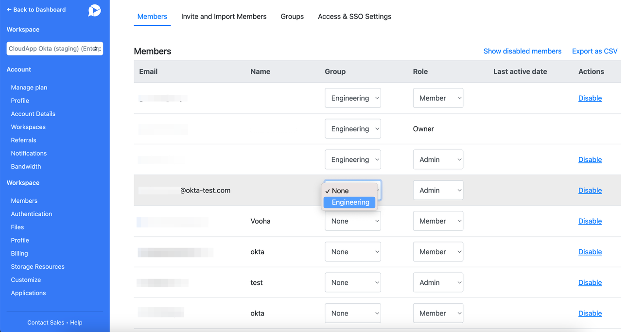644x332 pixels.
Task: Select Engineering option in open group dropdown
Action: 350,202
